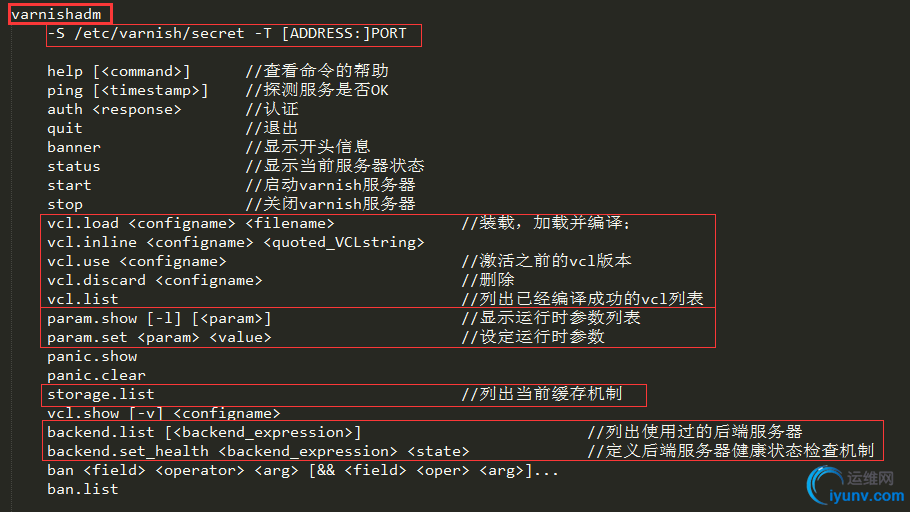This screenshot has width=910, height=512.
Task: Click the vcl.discard <configname> line
Action: coord(154,280)
